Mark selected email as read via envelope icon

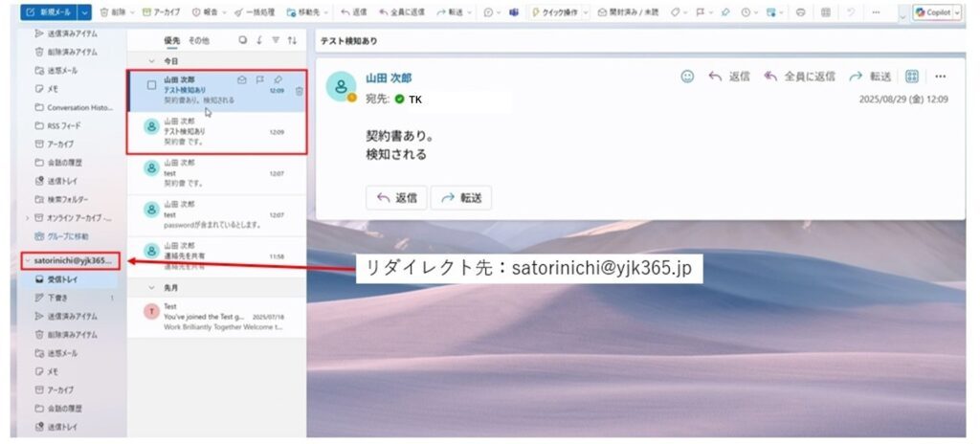[242, 80]
